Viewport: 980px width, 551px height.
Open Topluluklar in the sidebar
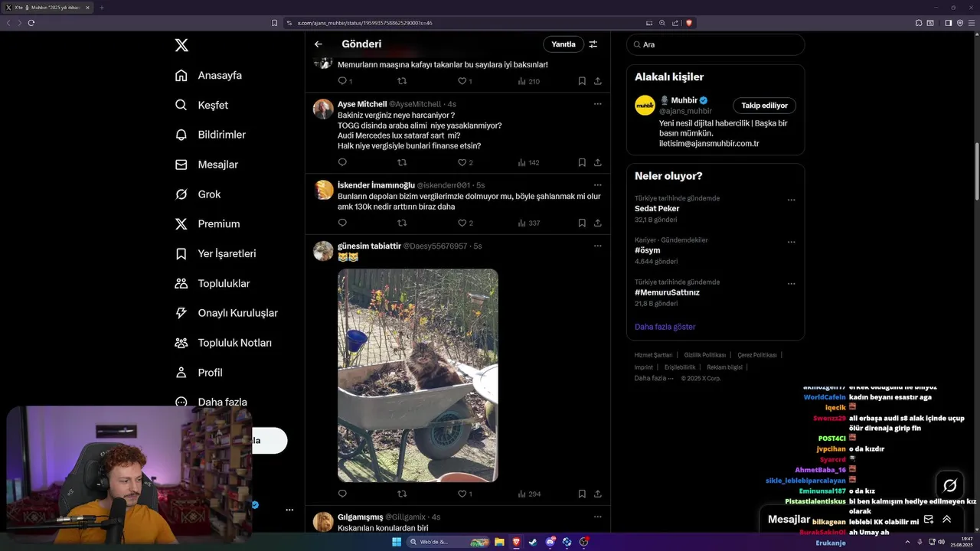[x=212, y=283]
